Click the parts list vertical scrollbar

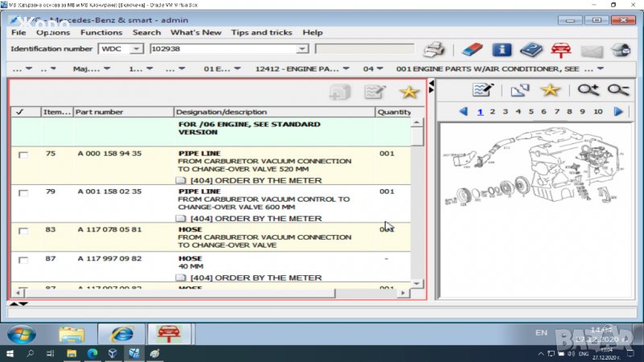click(x=416, y=201)
